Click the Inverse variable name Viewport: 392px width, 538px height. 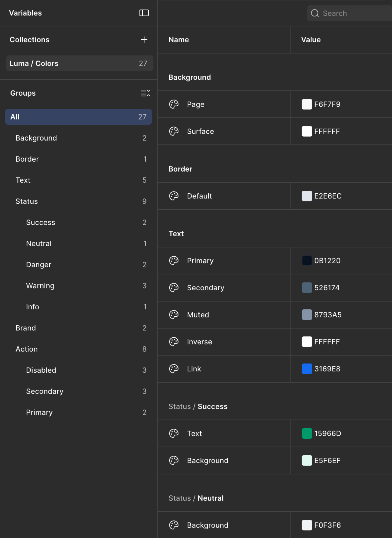(x=199, y=342)
